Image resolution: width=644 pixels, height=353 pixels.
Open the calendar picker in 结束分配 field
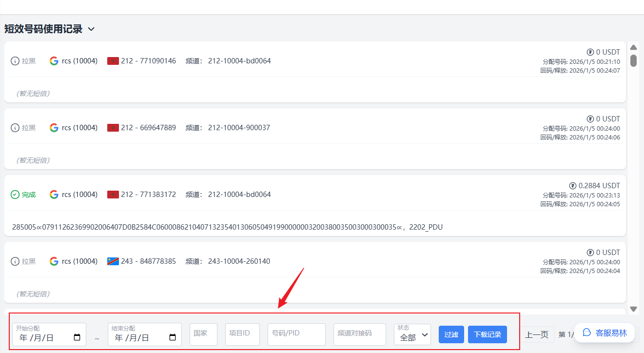pyautogui.click(x=172, y=337)
